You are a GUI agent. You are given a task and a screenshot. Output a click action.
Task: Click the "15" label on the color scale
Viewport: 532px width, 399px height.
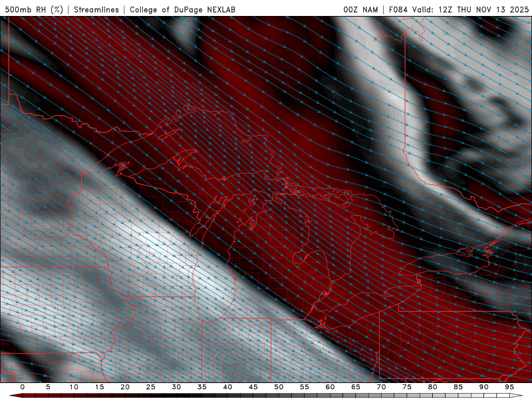click(x=99, y=387)
